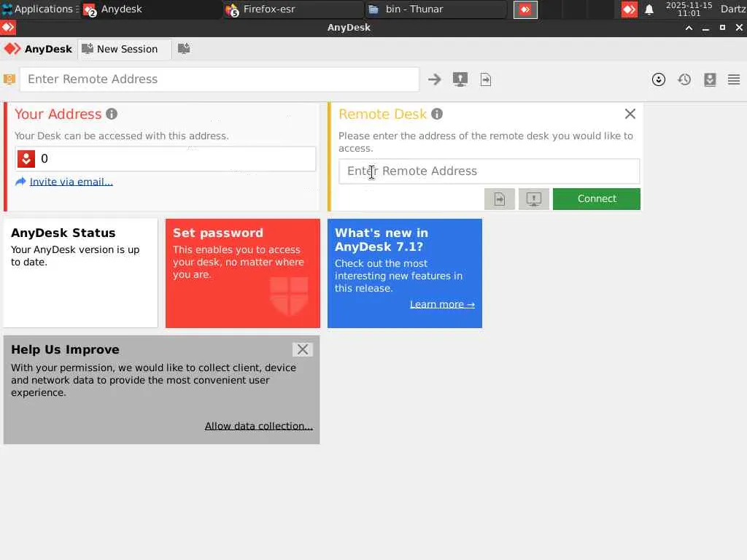The image size is (747, 560).
Task: Switch to the Anydesk taskbar window
Action: click(152, 9)
